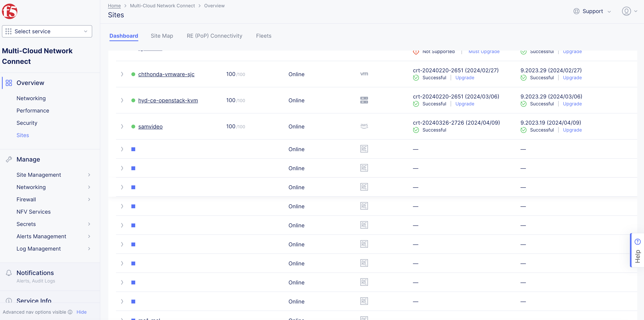The height and width of the screenshot is (320, 644).
Task: Select Sites in the Overview sidebar section
Action: [x=22, y=135]
